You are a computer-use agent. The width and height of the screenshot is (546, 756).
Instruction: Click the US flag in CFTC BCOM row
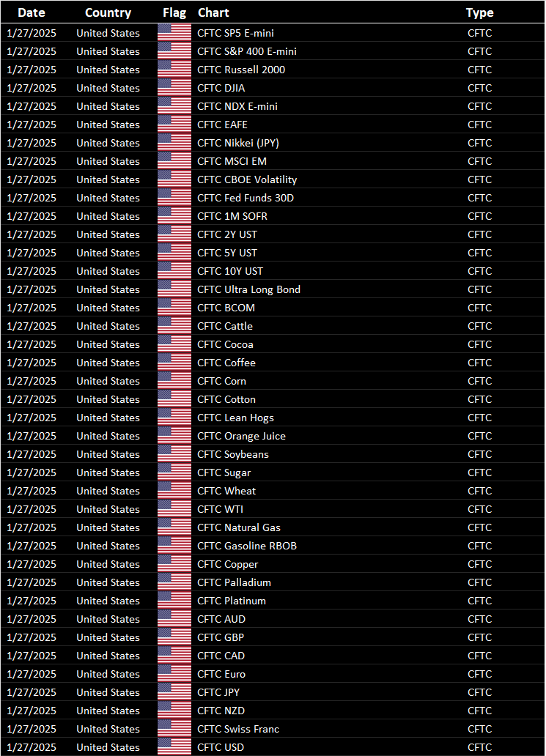pyautogui.click(x=174, y=308)
